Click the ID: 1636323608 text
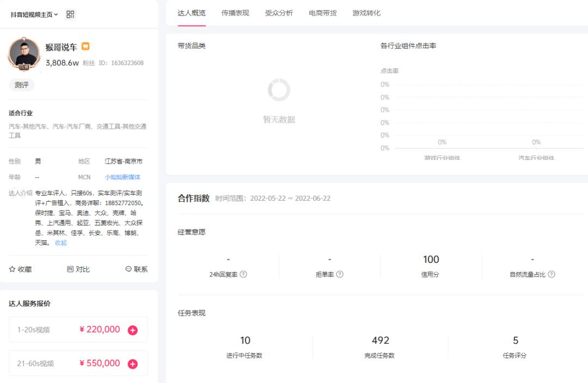 [x=121, y=63]
